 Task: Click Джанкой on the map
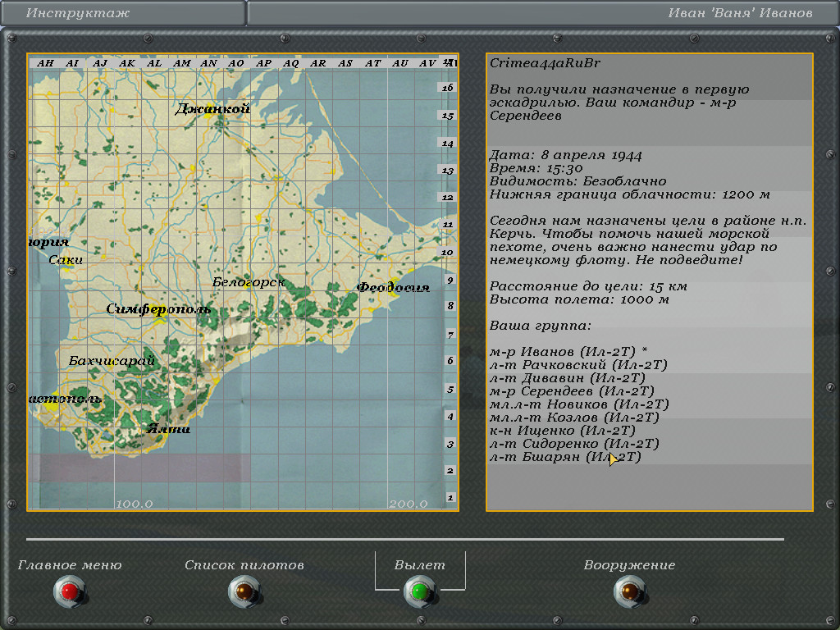[x=212, y=109]
